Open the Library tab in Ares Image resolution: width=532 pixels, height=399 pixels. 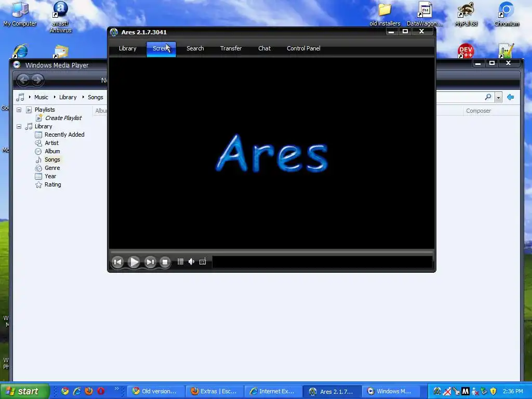(x=128, y=48)
